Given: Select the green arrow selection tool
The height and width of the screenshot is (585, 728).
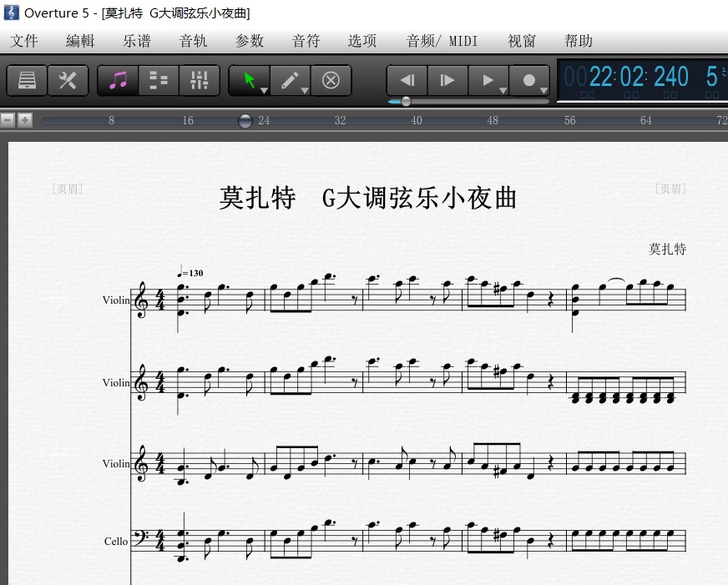Looking at the screenshot, I should (x=249, y=78).
